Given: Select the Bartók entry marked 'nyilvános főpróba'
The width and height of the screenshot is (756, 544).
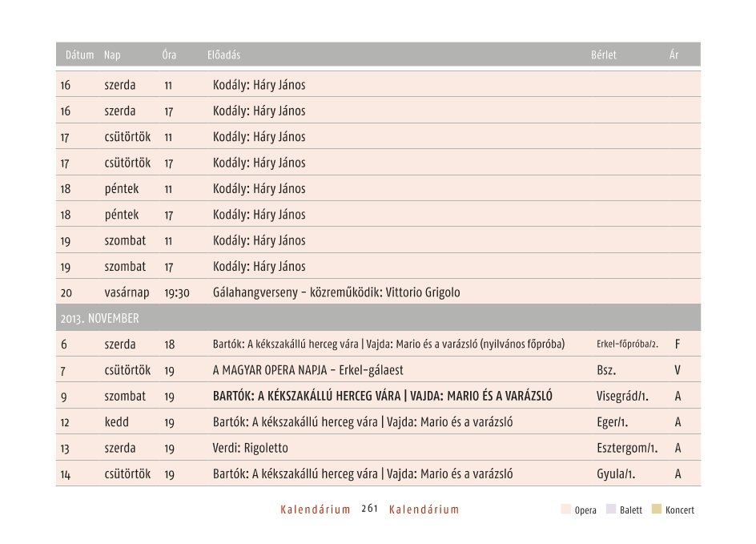Looking at the screenshot, I should 388,345.
